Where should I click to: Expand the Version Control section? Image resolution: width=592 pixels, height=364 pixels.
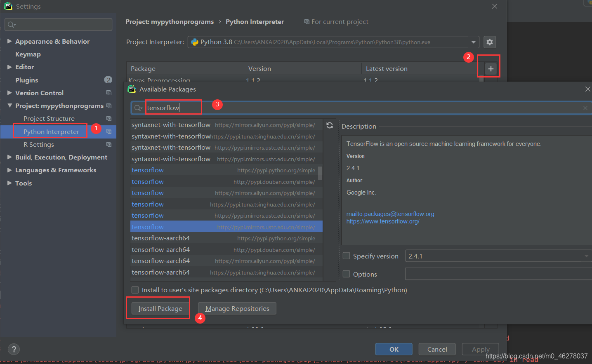(9, 93)
